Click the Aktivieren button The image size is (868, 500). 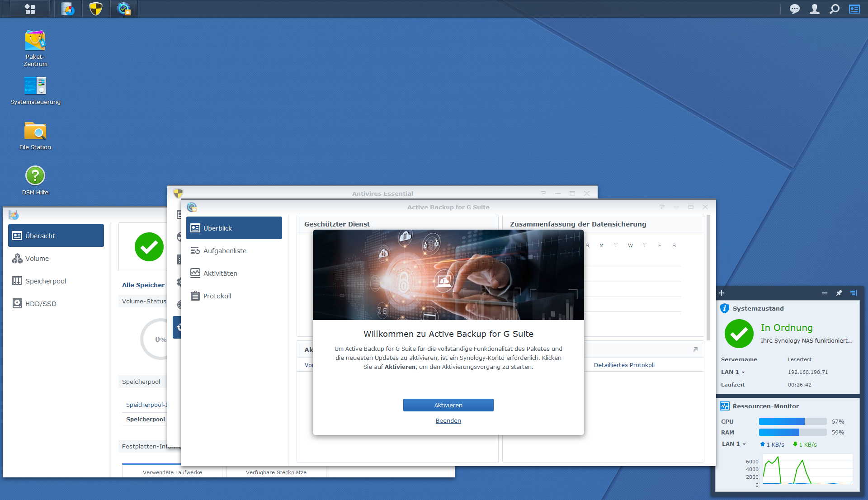click(448, 405)
